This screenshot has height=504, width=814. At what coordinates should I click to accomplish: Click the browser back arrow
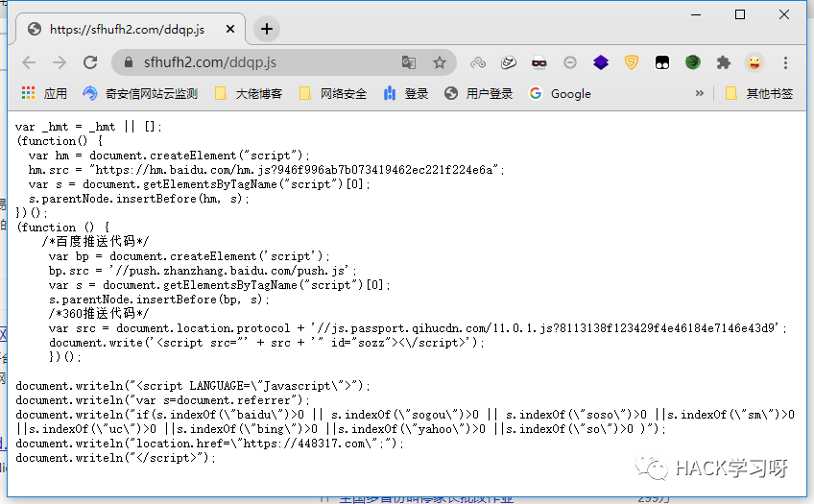click(x=29, y=62)
